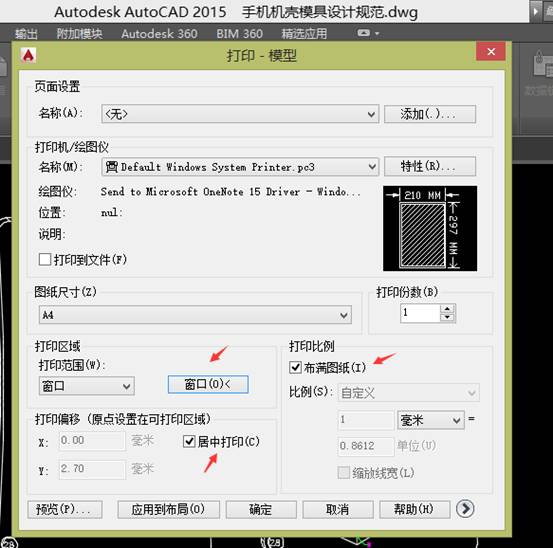
Task: Increase number of copies with up arrow
Action: point(448,309)
